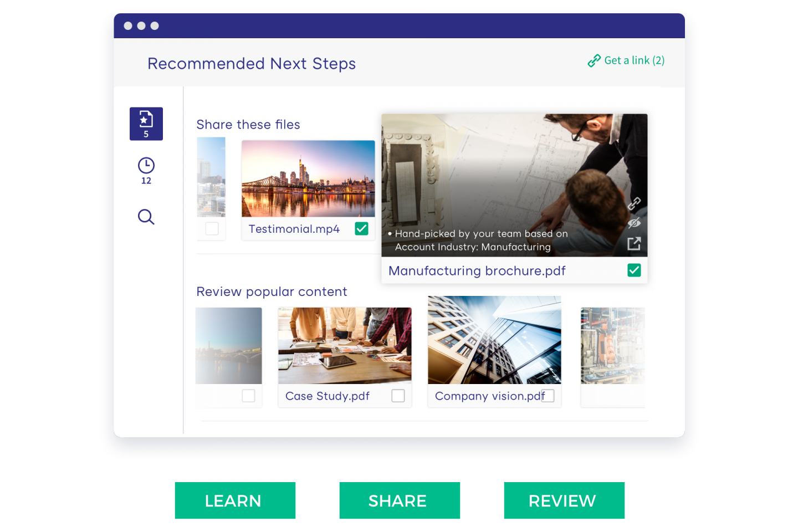Open the Case Study.pdf thumbnail image
798x532 pixels.
(345, 346)
